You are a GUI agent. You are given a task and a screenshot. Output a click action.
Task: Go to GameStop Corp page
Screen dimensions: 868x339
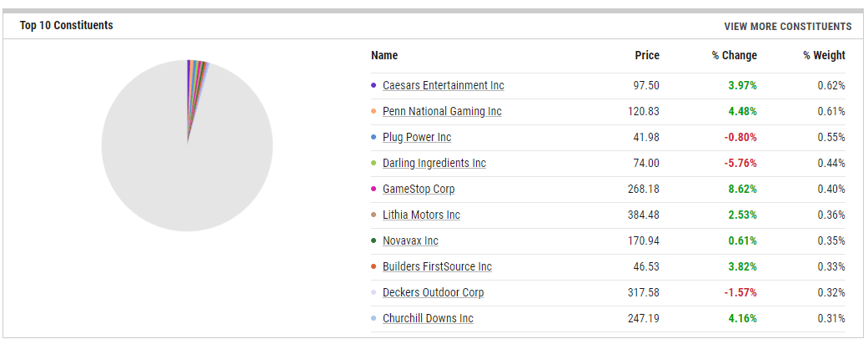coord(419,190)
